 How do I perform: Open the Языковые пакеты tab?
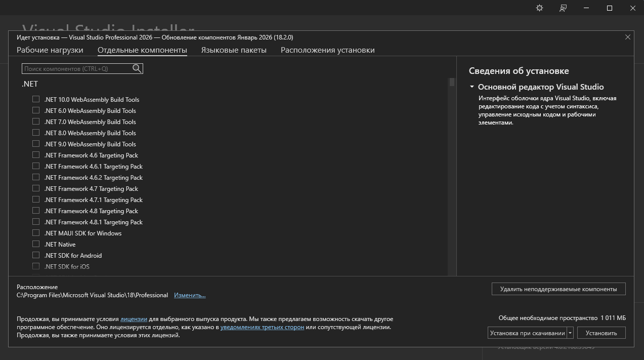coord(233,50)
